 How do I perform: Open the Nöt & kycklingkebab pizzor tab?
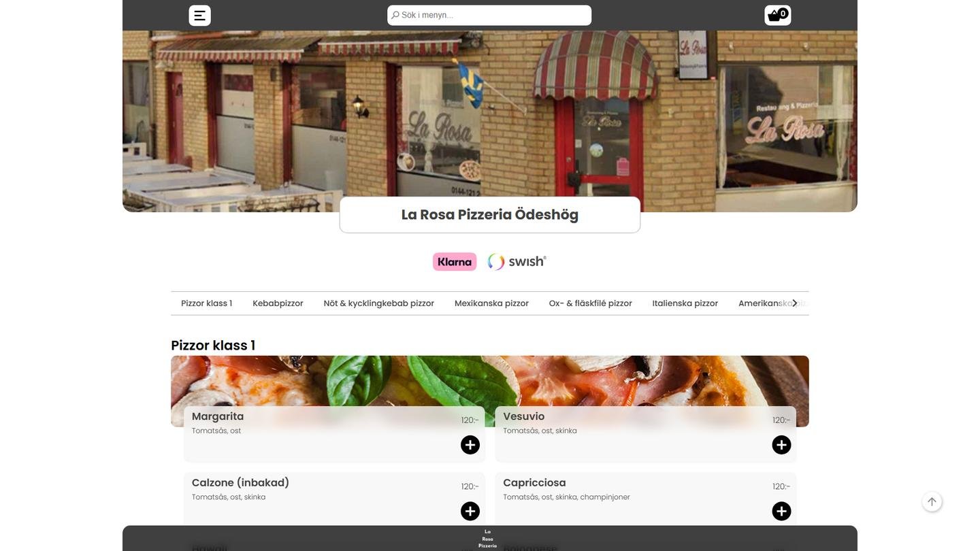pyautogui.click(x=379, y=303)
